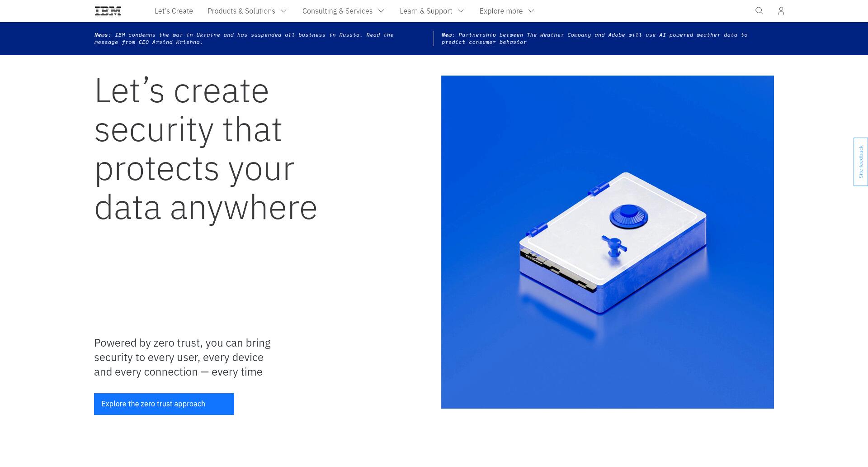Open the Explore more menu label
This screenshot has height=467, width=868.
[501, 11]
